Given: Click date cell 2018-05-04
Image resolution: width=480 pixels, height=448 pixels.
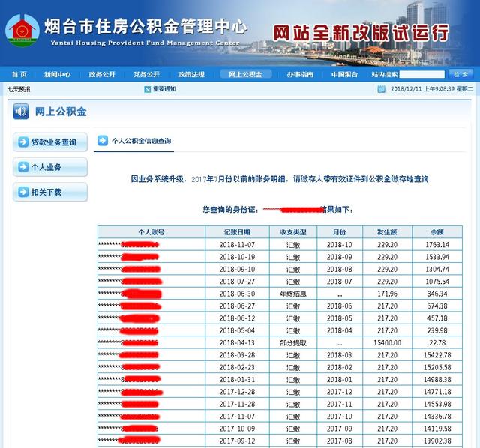Looking at the screenshot, I should [237, 330].
